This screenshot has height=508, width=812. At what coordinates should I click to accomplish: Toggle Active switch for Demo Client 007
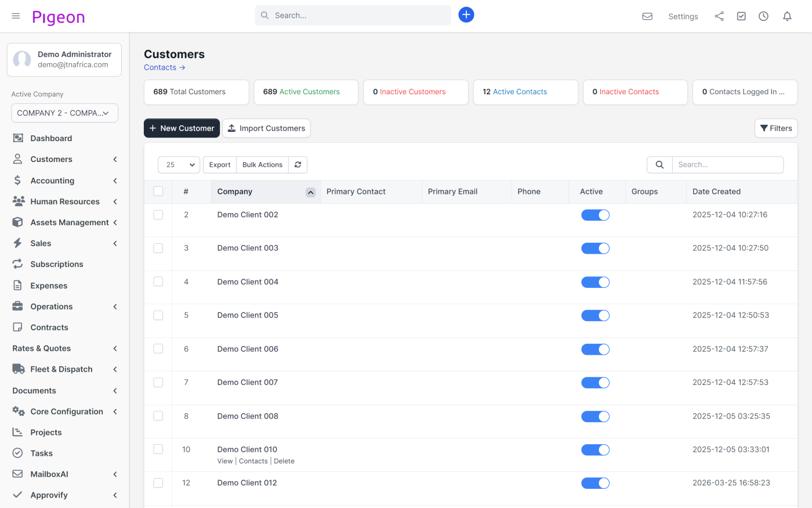pyautogui.click(x=596, y=383)
